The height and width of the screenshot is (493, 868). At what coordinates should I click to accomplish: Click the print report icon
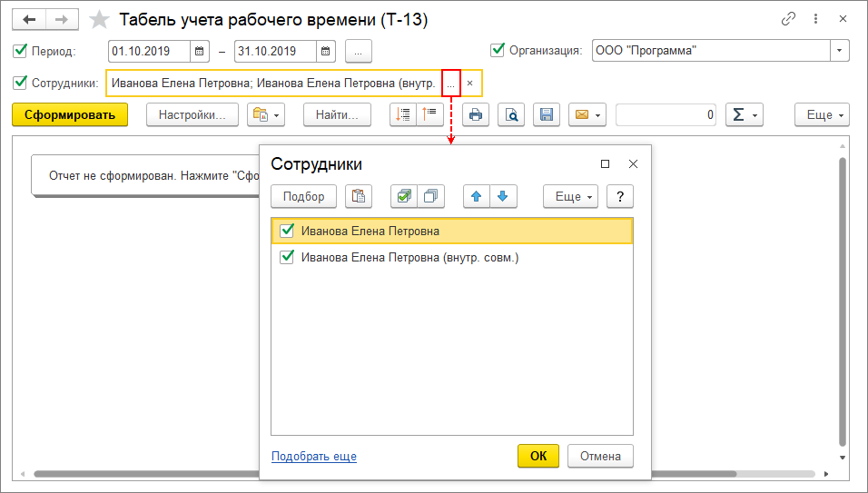point(475,115)
